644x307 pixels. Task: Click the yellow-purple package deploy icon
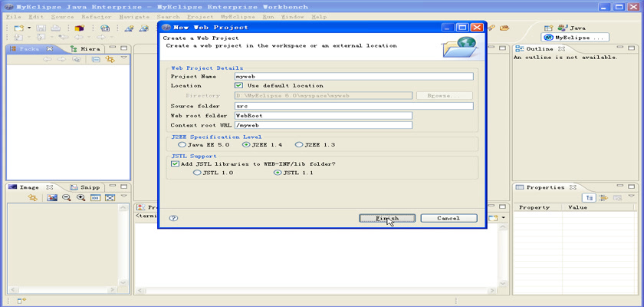[79, 28]
